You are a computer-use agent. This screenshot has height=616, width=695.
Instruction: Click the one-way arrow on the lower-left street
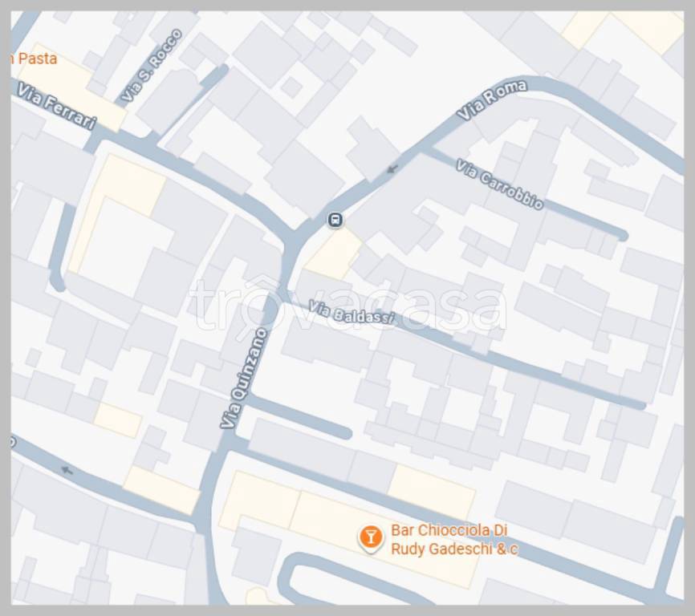(x=67, y=470)
